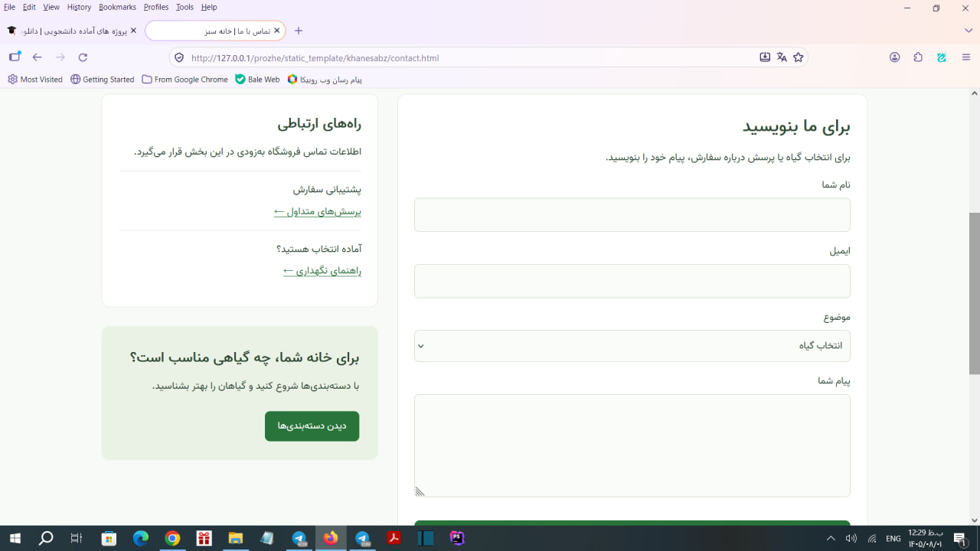Image resolution: width=980 pixels, height=551 pixels.
Task: Focus the نام شما name input field
Action: pyautogui.click(x=632, y=215)
